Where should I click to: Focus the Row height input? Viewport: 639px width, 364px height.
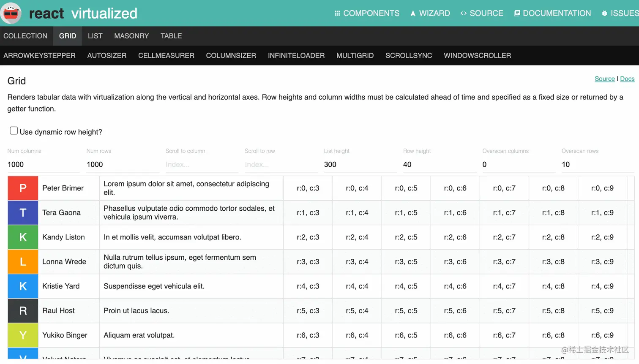click(440, 164)
